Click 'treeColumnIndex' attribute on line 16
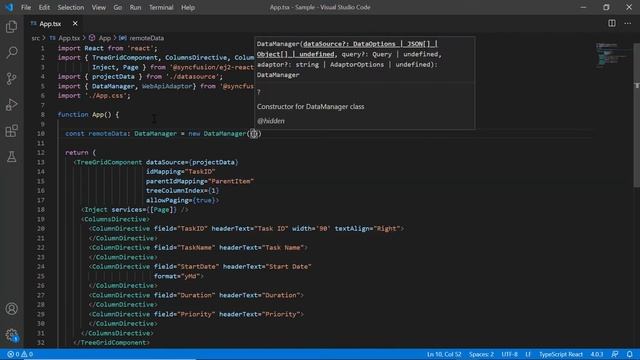 point(175,191)
